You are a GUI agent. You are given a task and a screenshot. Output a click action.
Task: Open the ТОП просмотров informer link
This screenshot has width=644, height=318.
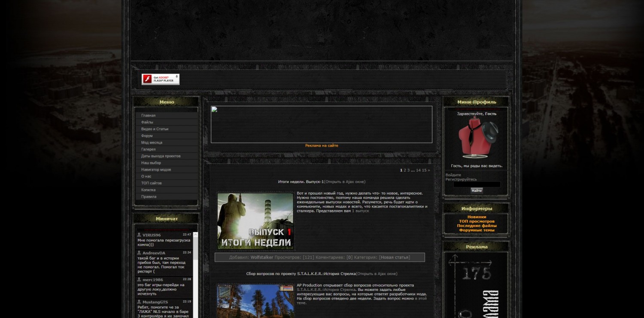click(x=477, y=221)
